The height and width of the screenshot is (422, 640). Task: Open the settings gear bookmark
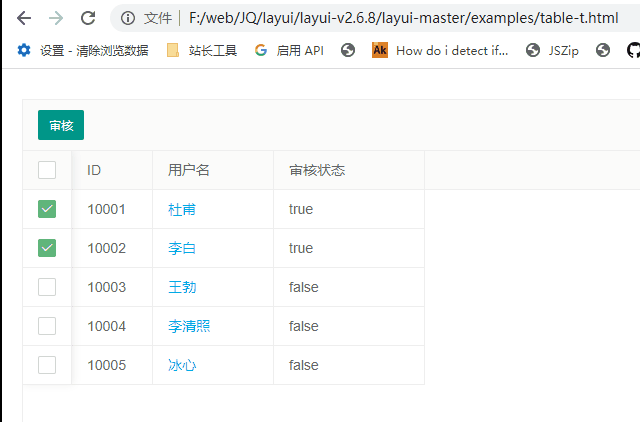(x=24, y=50)
